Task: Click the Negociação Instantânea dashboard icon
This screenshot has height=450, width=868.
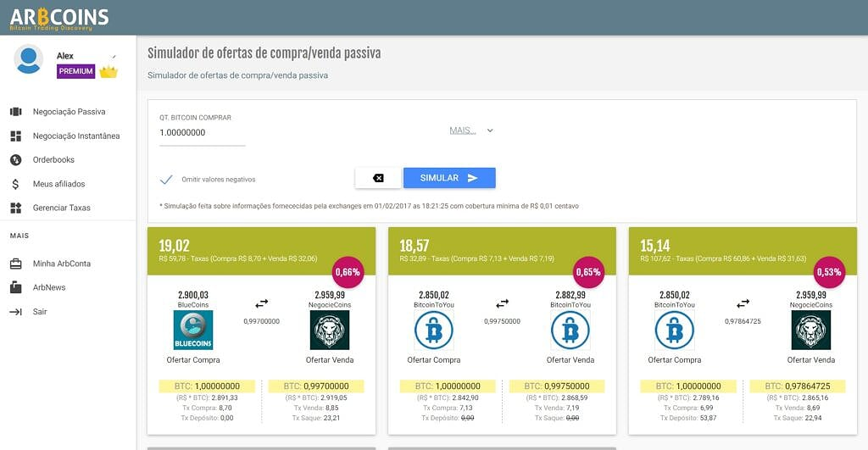Action: click(15, 136)
